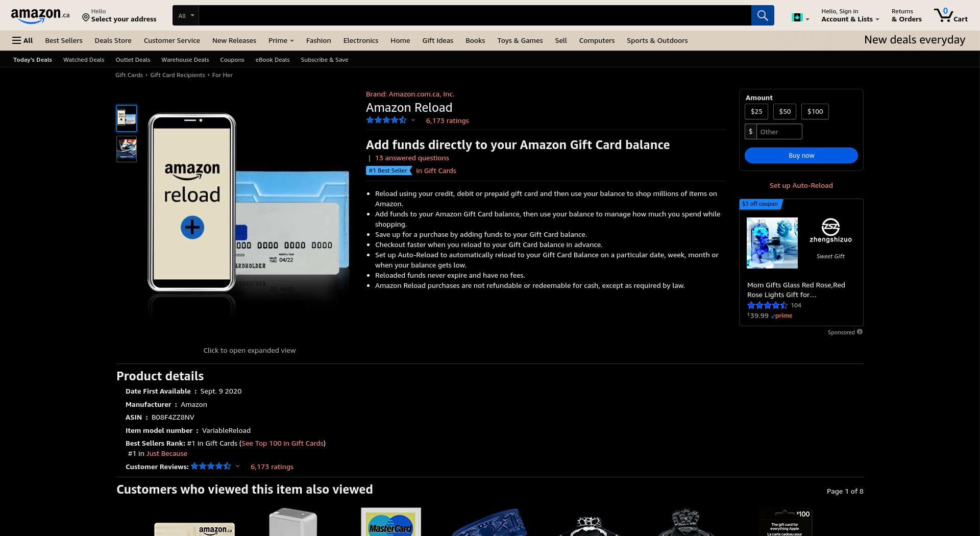Click Customer Reviews star rating in details

coord(211,466)
